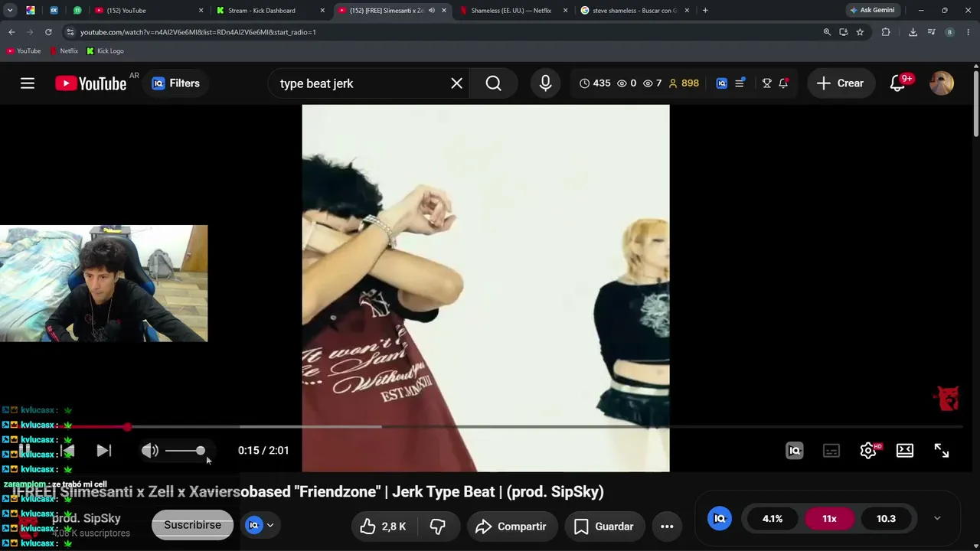This screenshot has height=551, width=980.
Task: Dislike this video
Action: (437, 527)
